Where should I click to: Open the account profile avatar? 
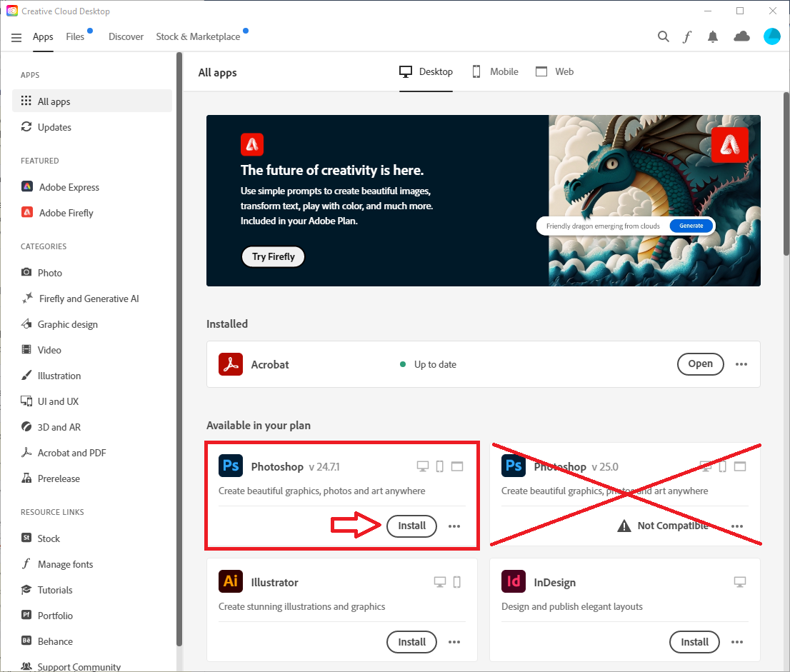(771, 36)
